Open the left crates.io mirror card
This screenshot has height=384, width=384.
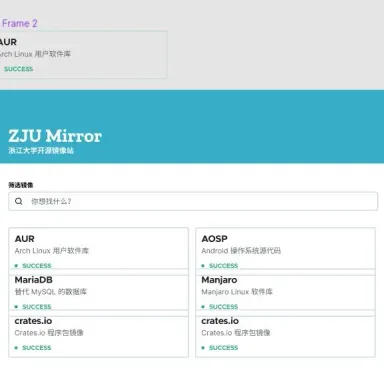pos(99,337)
